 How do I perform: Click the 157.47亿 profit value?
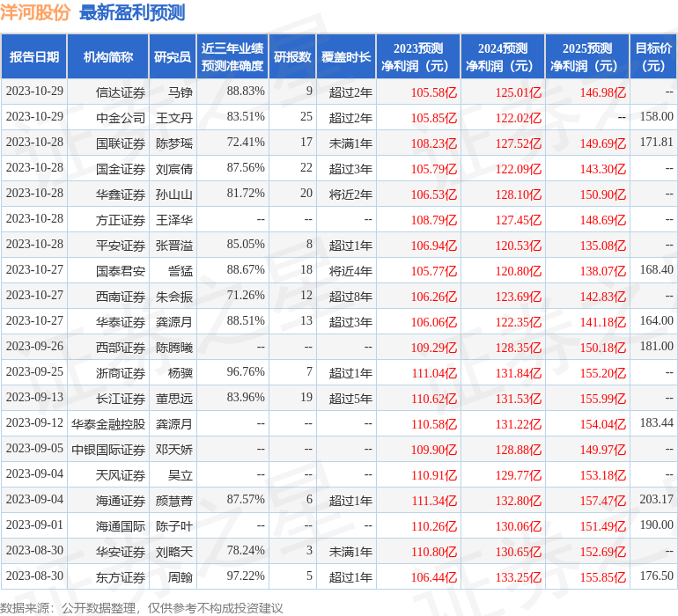click(603, 500)
